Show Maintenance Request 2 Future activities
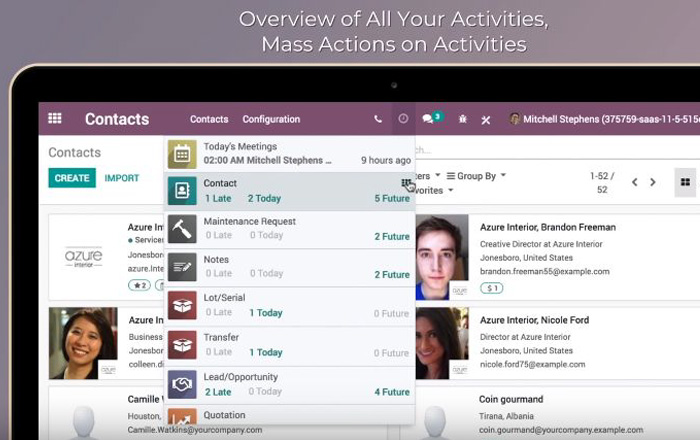Image resolution: width=700 pixels, height=440 pixels. pyautogui.click(x=392, y=237)
